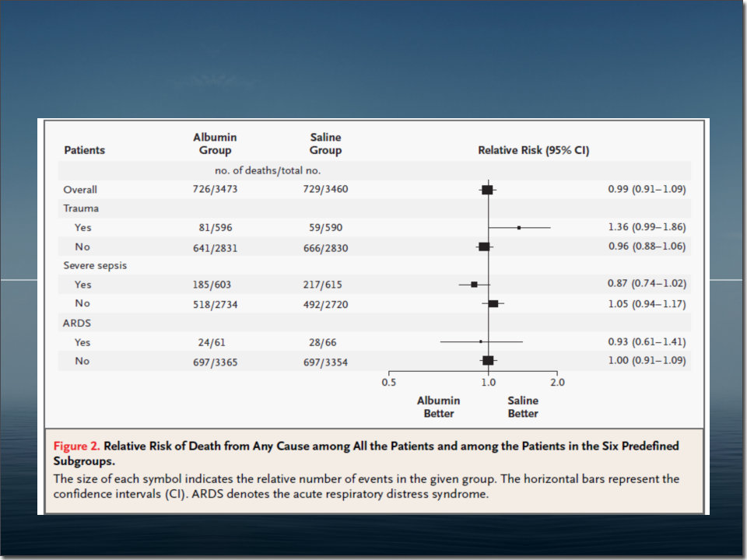The width and height of the screenshot is (747, 560).
Task: Click the 'Patients' column header
Action: 84,150
